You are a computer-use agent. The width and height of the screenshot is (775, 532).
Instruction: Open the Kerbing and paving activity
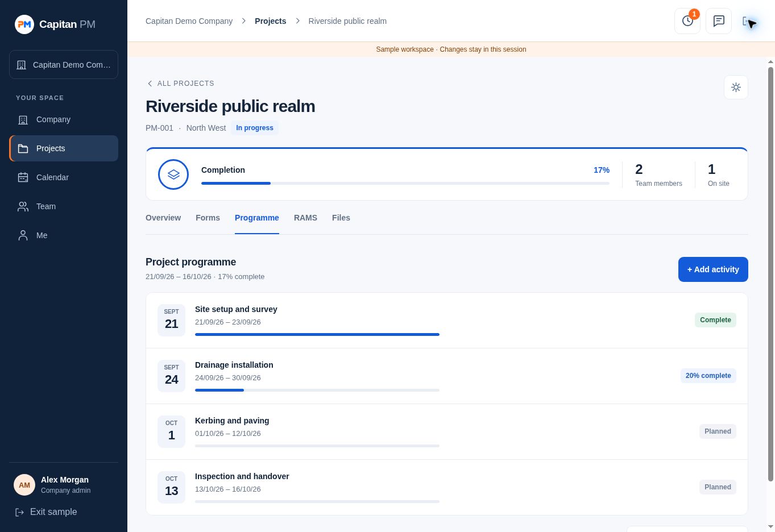(447, 432)
